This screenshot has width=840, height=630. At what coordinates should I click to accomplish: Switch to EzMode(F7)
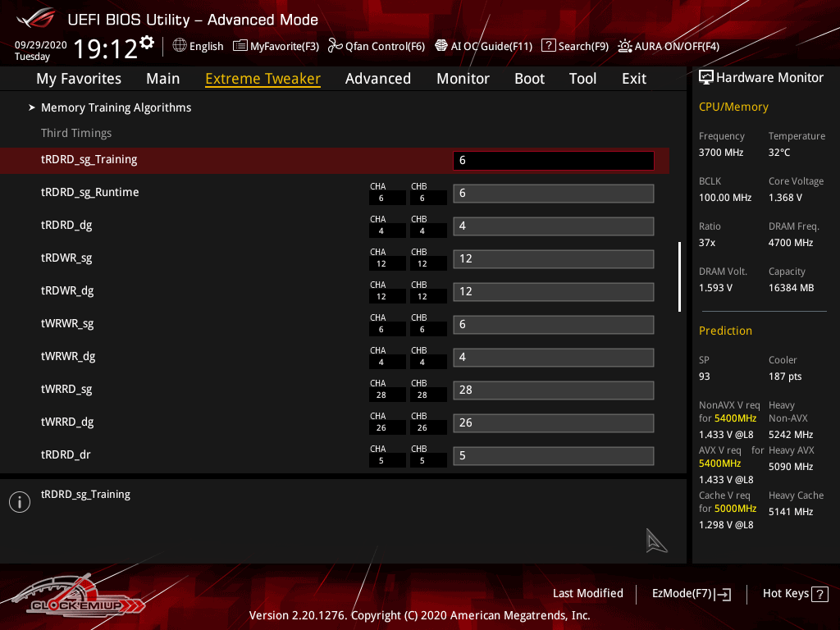coord(691,594)
